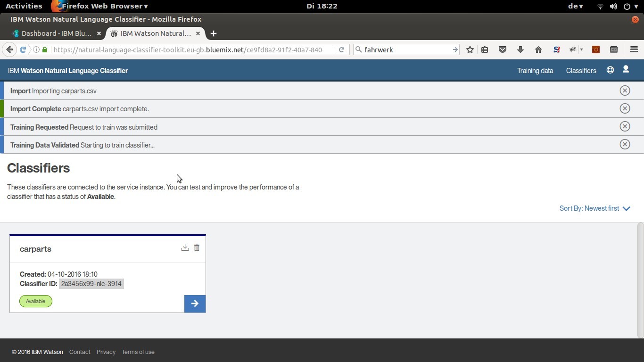This screenshot has width=644, height=362.
Task: Open the Firefox hamburger menu
Action: [634, 49]
